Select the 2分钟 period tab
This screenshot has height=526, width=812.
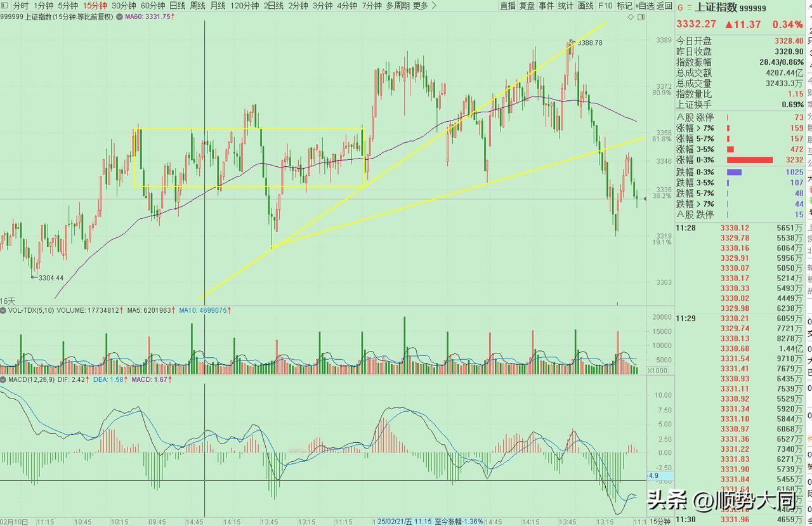click(x=298, y=6)
